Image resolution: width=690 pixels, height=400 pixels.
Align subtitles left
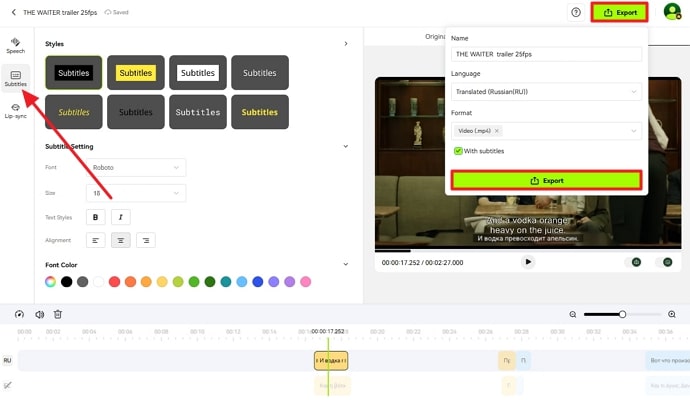coord(95,240)
